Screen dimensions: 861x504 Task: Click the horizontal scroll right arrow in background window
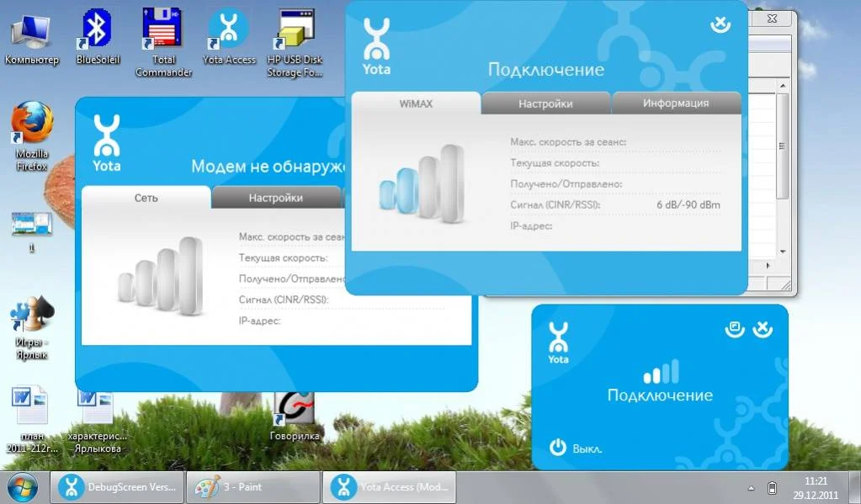[768, 265]
